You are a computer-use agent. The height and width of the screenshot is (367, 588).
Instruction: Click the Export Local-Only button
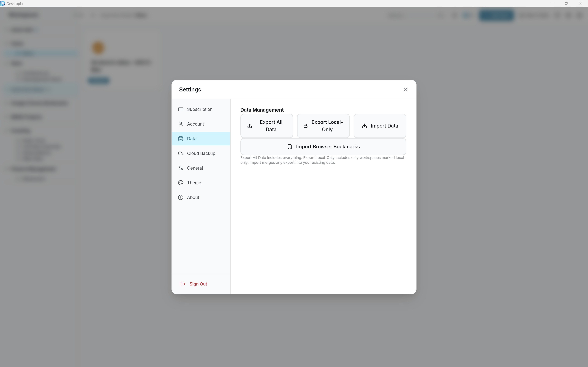tap(323, 126)
